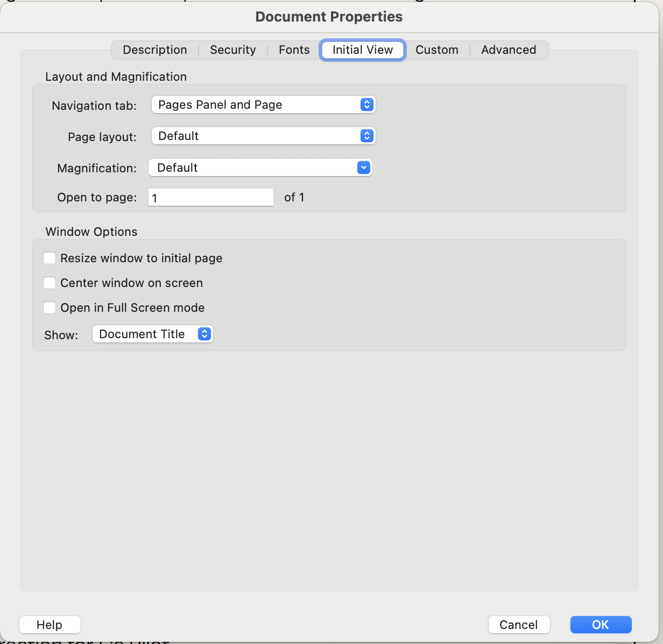Click the Open to page input field
The image size is (663, 644).
211,198
